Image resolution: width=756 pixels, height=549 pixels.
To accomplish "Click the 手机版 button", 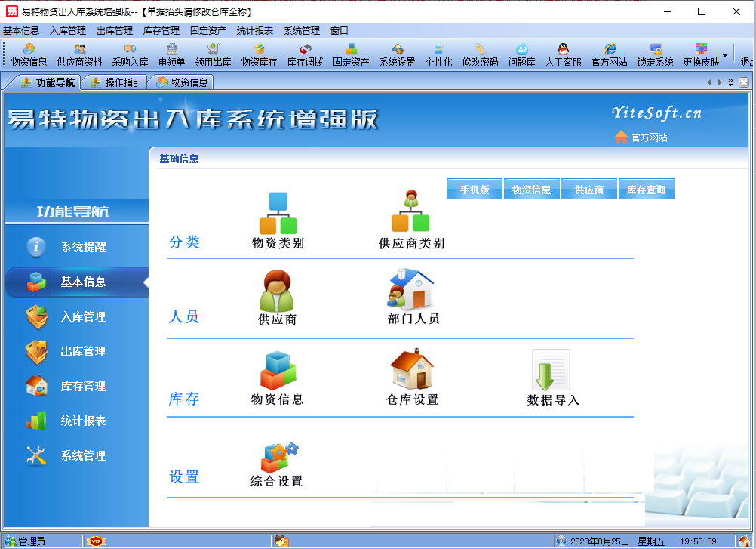I will tap(475, 189).
